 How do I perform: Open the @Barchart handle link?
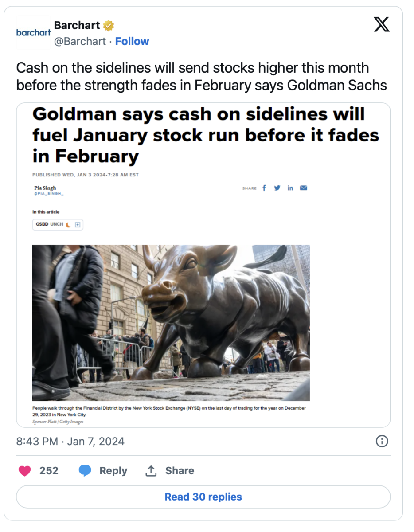pyautogui.click(x=80, y=41)
